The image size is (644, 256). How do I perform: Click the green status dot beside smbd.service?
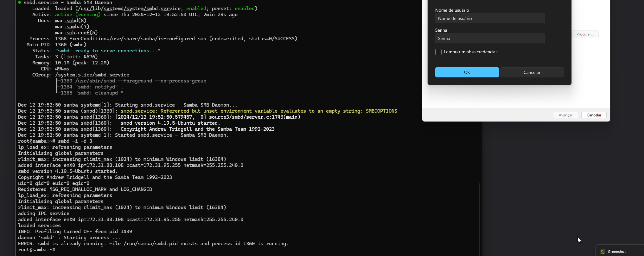point(20,3)
